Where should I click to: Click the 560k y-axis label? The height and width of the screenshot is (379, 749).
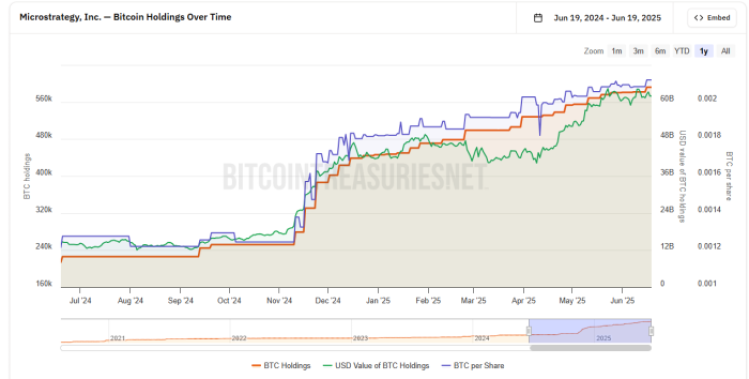click(x=43, y=99)
